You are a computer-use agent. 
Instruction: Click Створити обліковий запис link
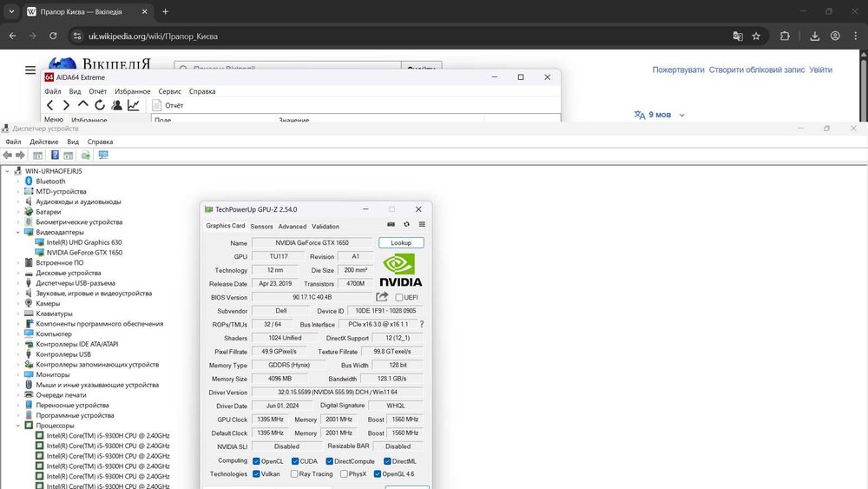(757, 69)
